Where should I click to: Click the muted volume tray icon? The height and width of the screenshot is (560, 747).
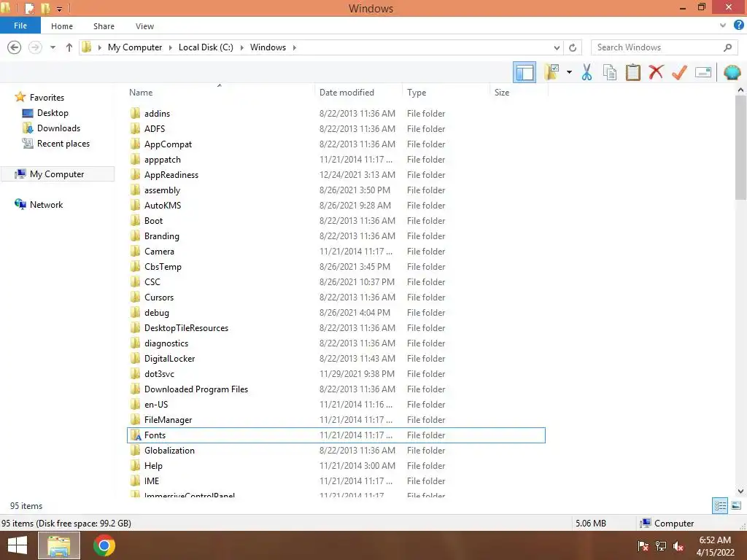[x=678, y=546]
